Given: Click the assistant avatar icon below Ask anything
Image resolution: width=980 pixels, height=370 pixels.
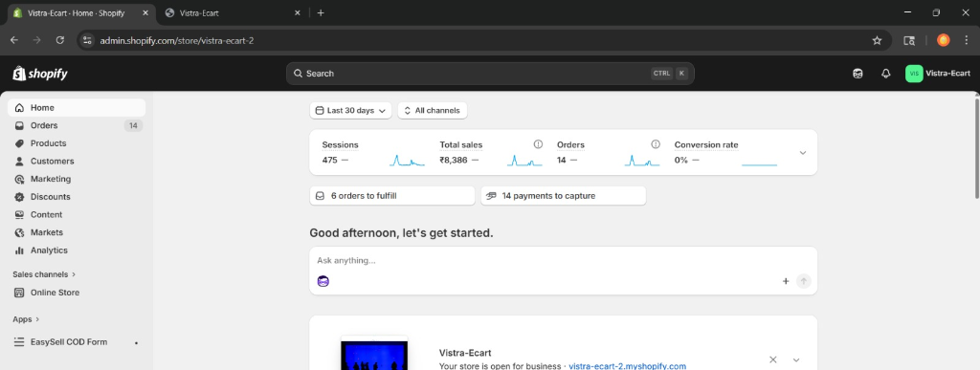Looking at the screenshot, I should tap(323, 281).
